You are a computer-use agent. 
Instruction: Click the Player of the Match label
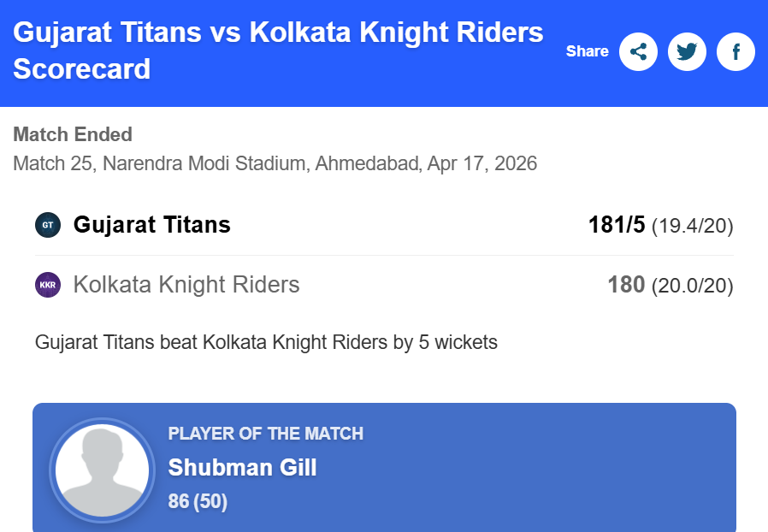265,433
